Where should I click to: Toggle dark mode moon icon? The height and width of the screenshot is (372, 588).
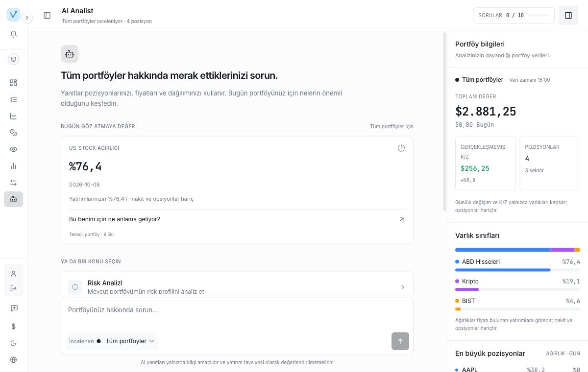(x=13, y=343)
